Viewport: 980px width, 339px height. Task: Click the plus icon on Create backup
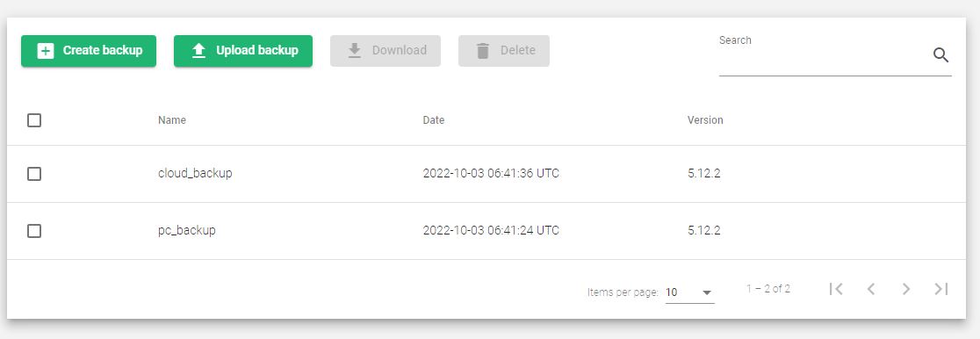(46, 51)
